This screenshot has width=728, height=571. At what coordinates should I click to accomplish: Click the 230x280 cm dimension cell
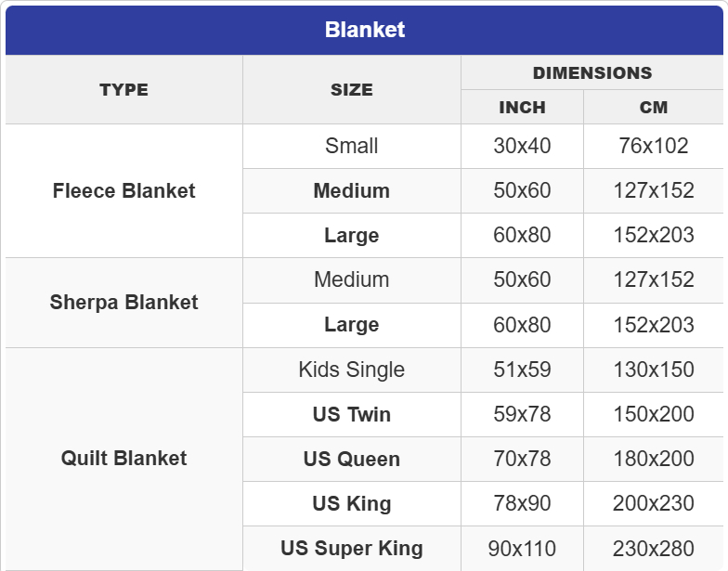[653, 548]
